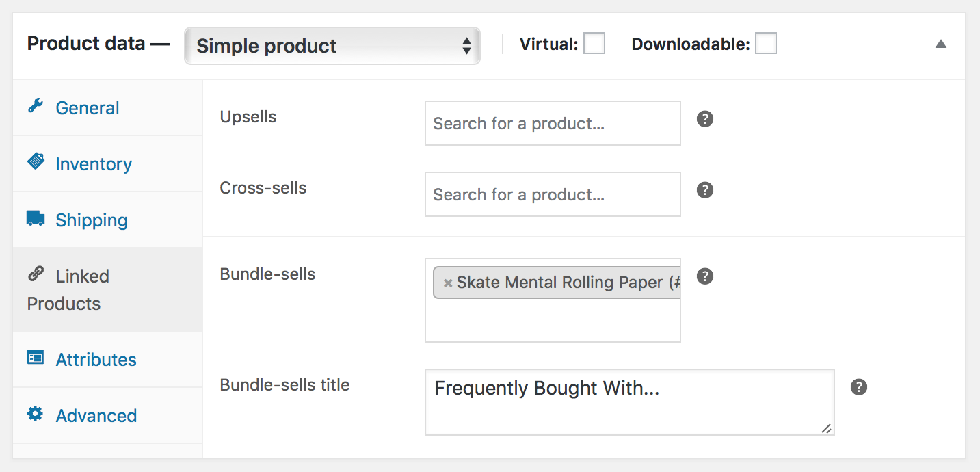Click the Bundle-sells title text area

click(x=629, y=402)
